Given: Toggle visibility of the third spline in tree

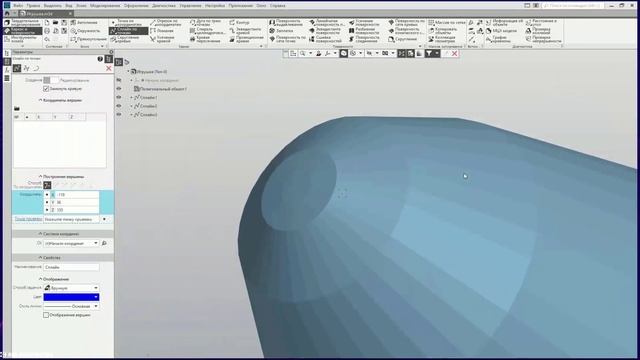Looking at the screenshot, I should click(119, 115).
